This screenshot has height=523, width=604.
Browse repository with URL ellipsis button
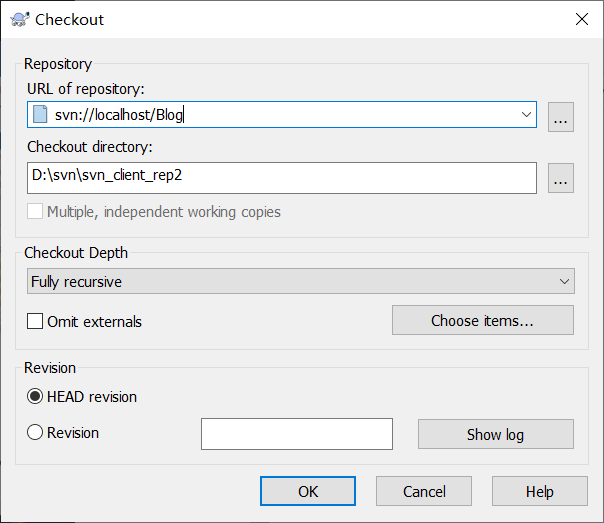(560, 117)
